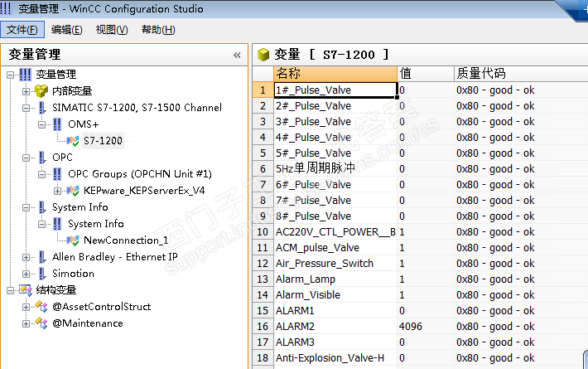Click the System Info channel icon
Screen dimensions: 588x369
pyautogui.click(x=42, y=207)
